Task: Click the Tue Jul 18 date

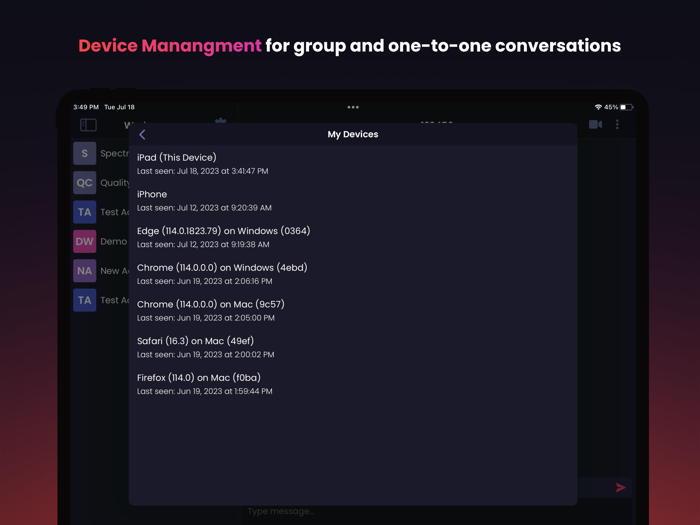Action: pos(119,107)
